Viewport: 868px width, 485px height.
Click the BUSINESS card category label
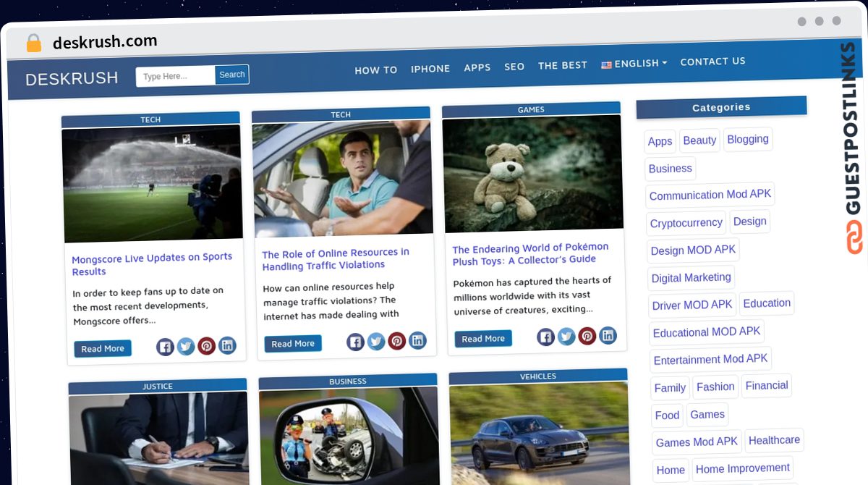[348, 381]
